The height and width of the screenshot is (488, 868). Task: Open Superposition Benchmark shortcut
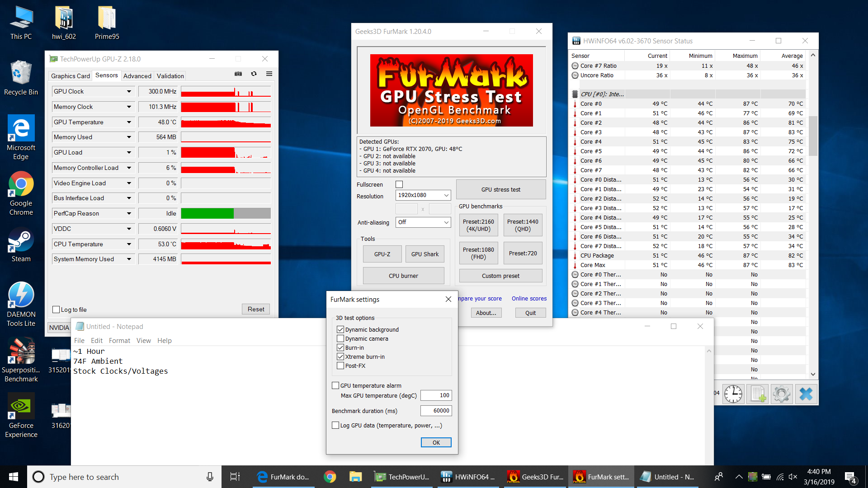coord(21,360)
